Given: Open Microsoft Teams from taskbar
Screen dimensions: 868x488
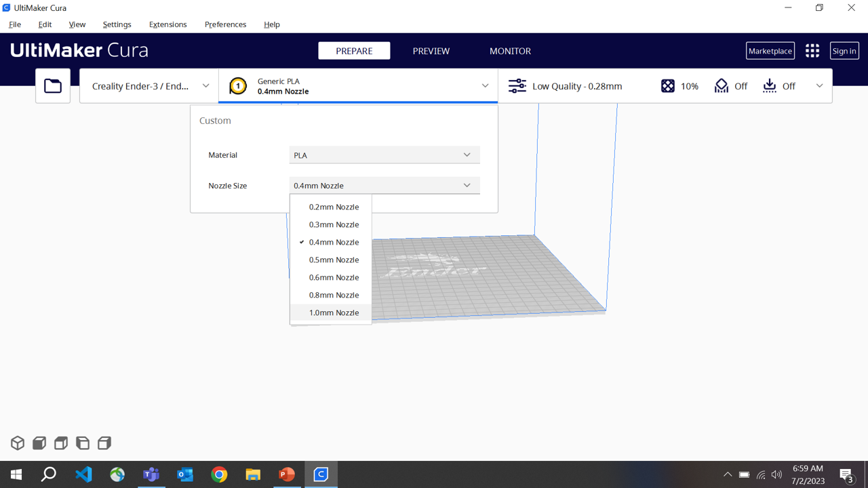Looking at the screenshot, I should 151,474.
